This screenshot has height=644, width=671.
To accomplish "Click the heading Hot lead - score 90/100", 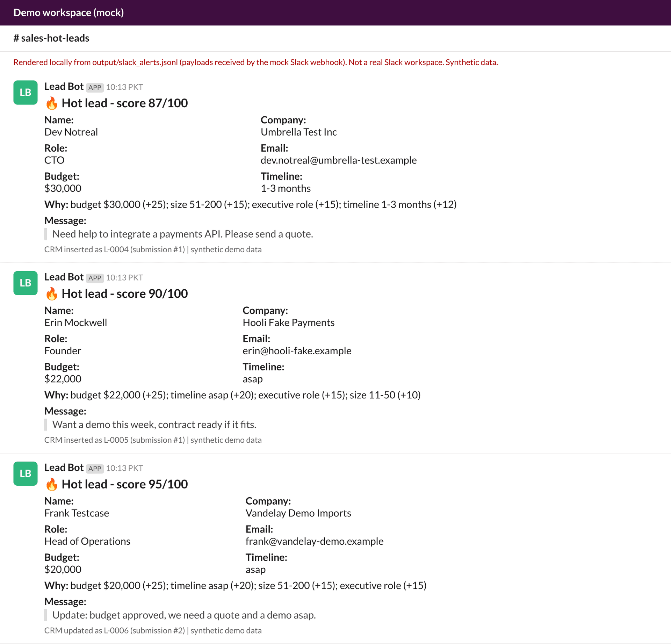I will 125,294.
